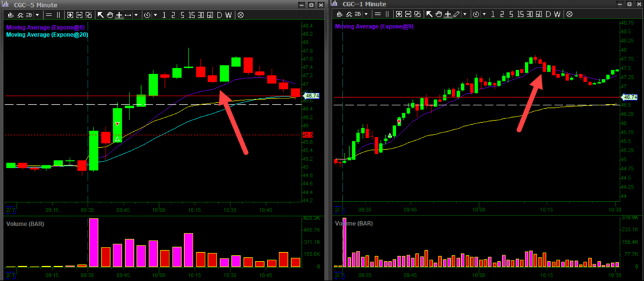Toggle the 5-minute interval in the left chart
The width and height of the screenshot is (644, 281).
(x=182, y=14)
